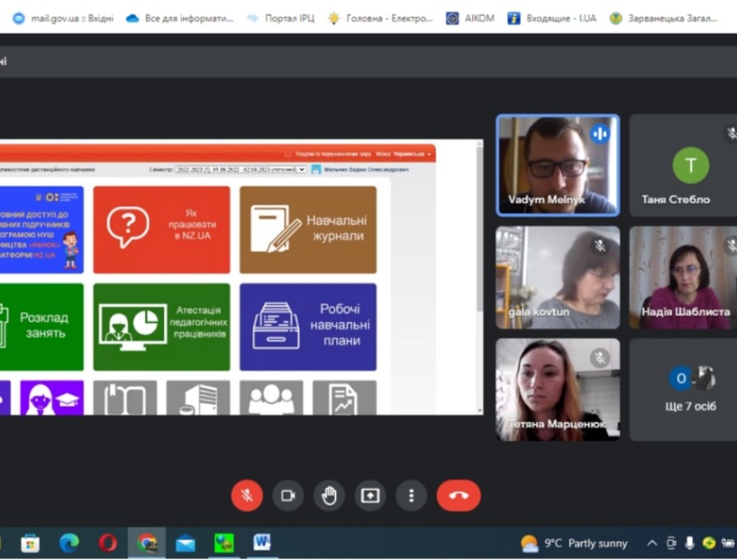This screenshot has width=737, height=560.
Task: Toggle the camera on or off
Action: click(288, 496)
